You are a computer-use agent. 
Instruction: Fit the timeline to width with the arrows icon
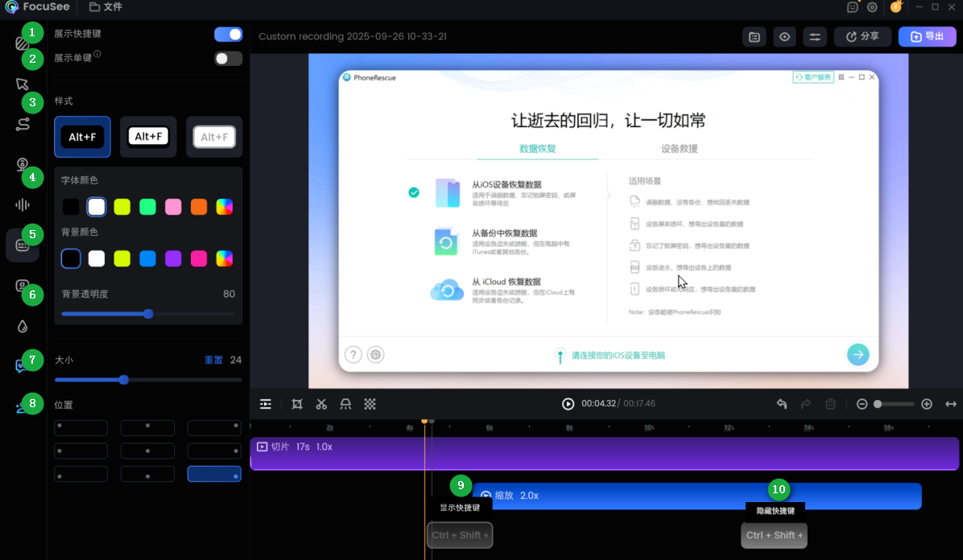point(951,404)
